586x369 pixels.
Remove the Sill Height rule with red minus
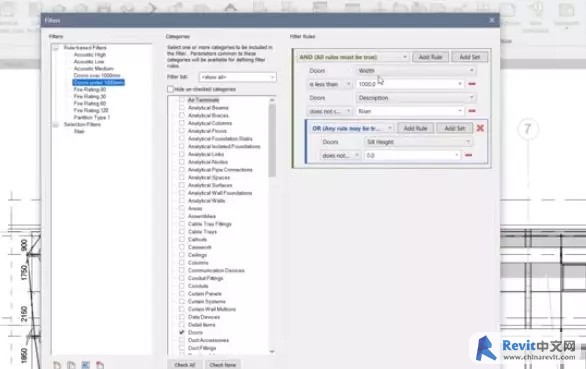click(x=468, y=155)
